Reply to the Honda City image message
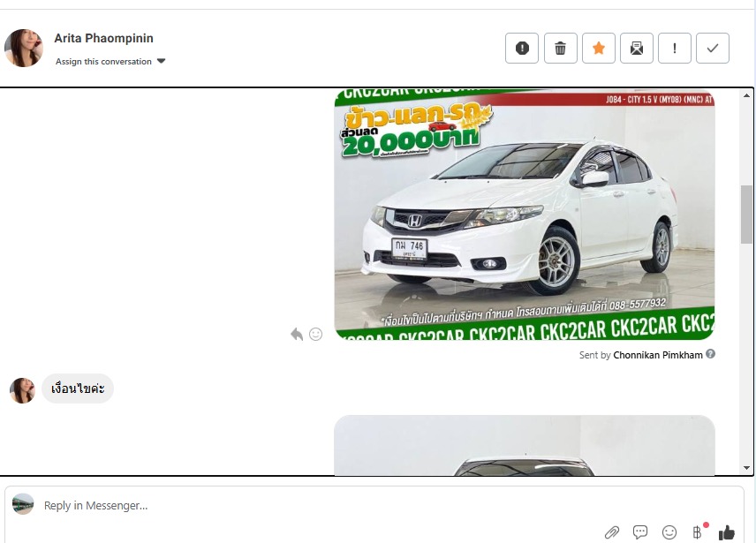This screenshot has width=756, height=543. (x=297, y=334)
